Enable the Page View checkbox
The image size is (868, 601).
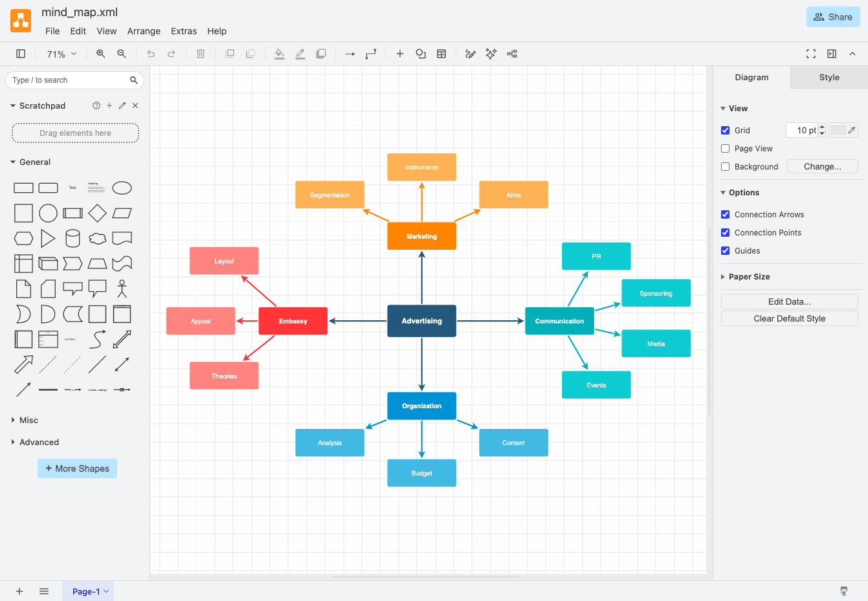726,149
